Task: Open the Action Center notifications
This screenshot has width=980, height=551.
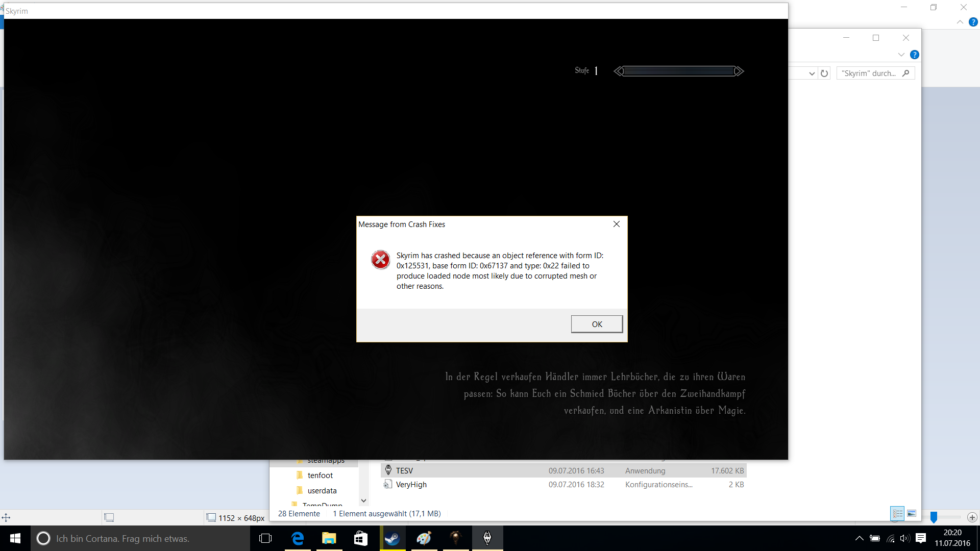Action: 921,538
